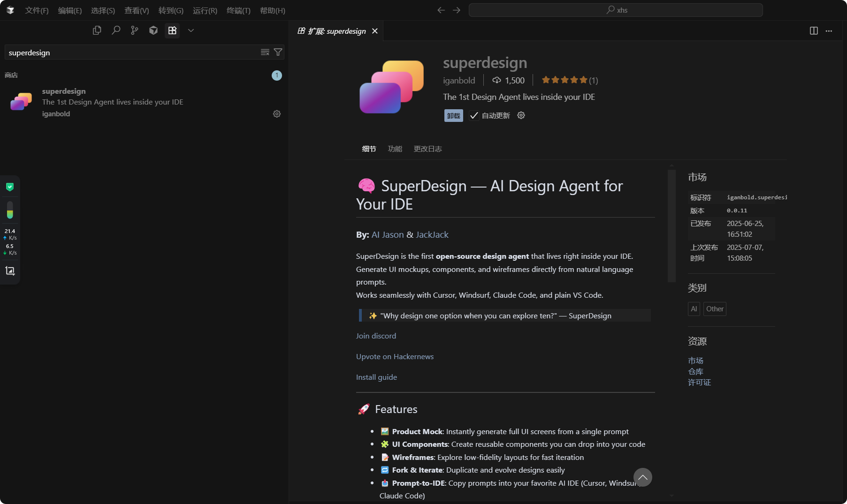Image resolution: width=847 pixels, height=504 pixels.
Task: Follow the Join discord link
Action: click(376, 336)
